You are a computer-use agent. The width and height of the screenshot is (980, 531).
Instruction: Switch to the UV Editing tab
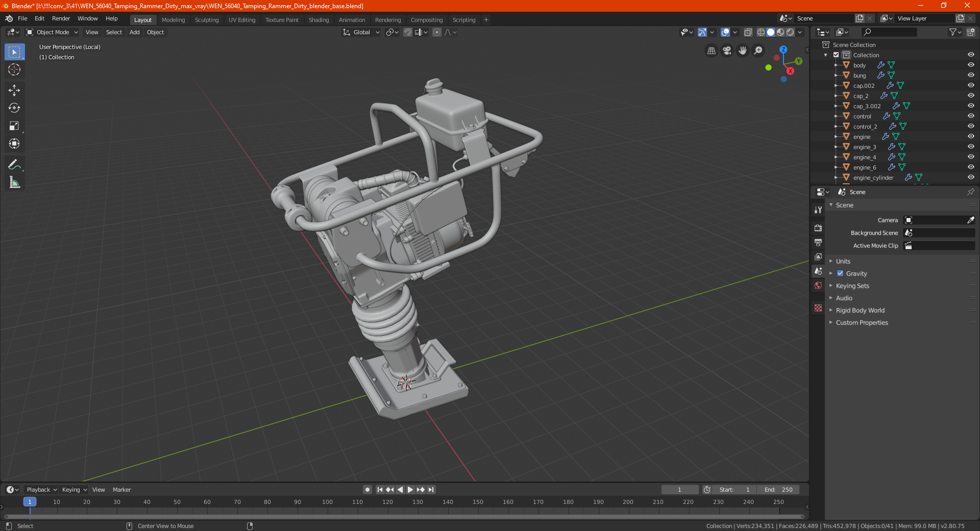click(x=242, y=20)
